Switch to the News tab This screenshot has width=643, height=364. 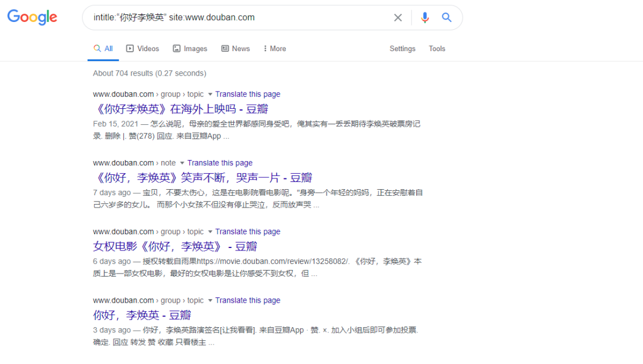pos(235,49)
